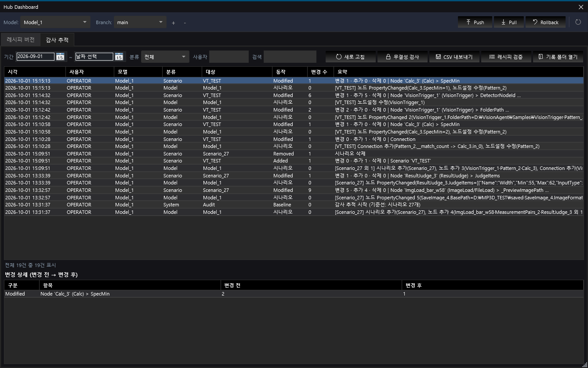Click the 새로 고침 refresh button
The image size is (588, 368).
point(350,57)
